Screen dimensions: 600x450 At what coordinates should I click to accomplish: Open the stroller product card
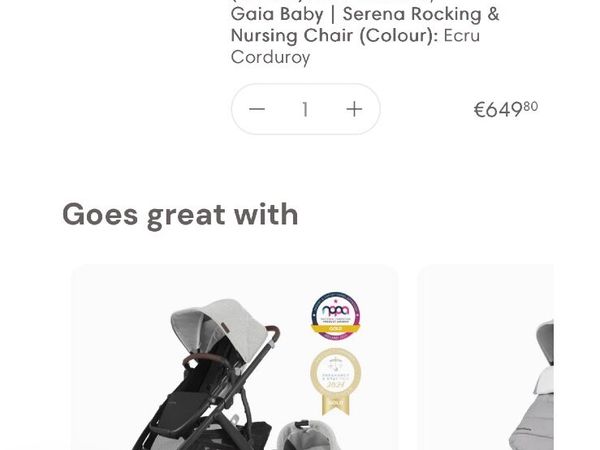pyautogui.click(x=234, y=357)
